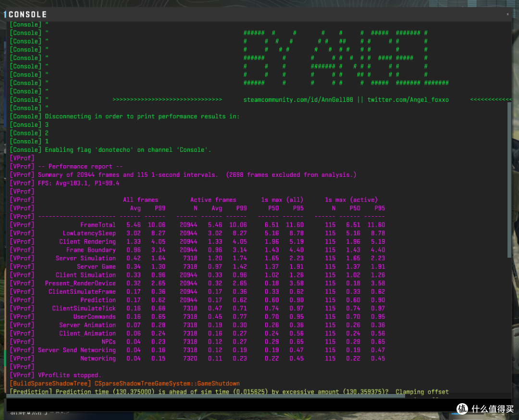Click the Frame Boundary row label
519x420 pixels.
click(91, 250)
